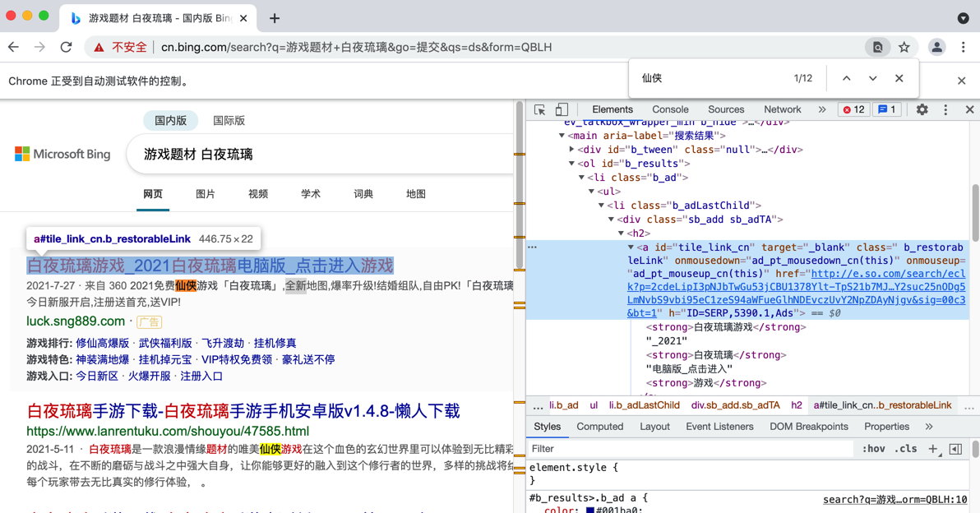Click the find-in-page search icon in address bar
Screen dimensions: 980x513
click(877, 47)
